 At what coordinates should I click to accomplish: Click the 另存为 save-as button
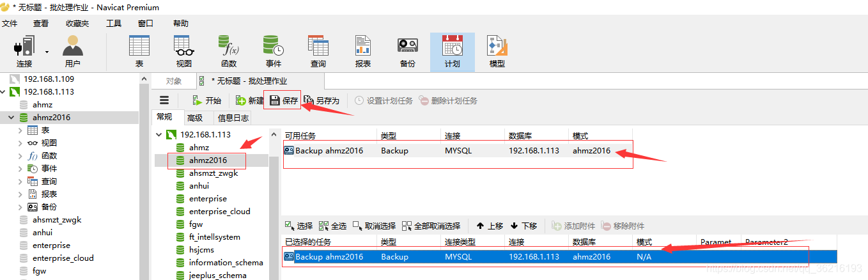coord(322,100)
